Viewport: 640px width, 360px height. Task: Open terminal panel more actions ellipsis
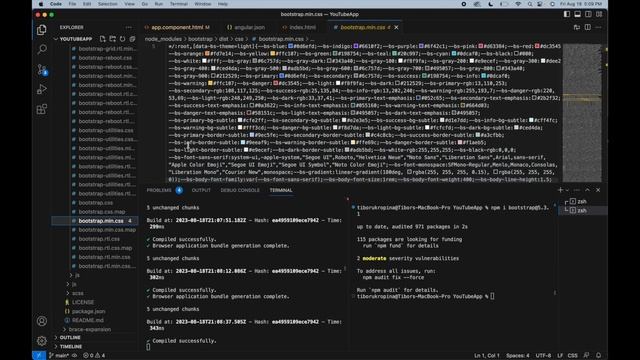(x=577, y=190)
